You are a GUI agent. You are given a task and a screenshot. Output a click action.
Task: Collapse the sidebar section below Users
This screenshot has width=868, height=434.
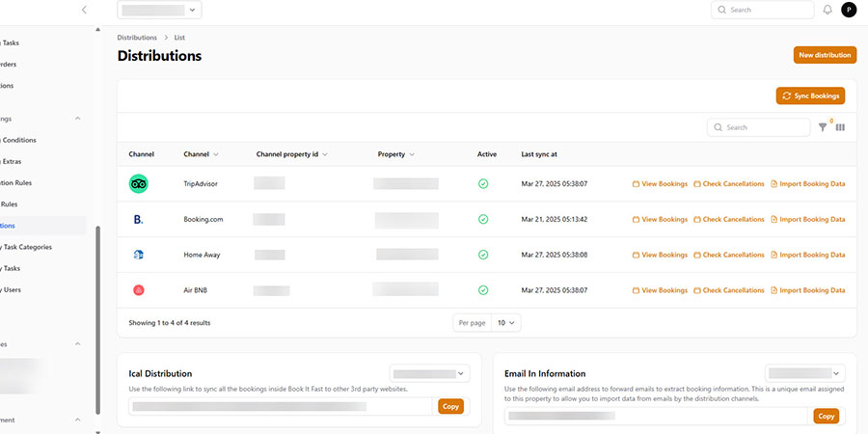point(77,343)
